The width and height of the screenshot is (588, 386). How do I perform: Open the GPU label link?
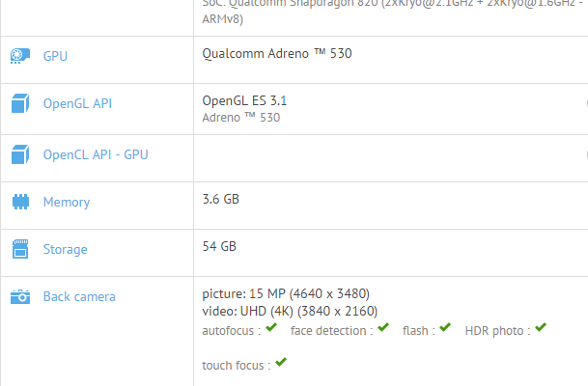point(55,56)
